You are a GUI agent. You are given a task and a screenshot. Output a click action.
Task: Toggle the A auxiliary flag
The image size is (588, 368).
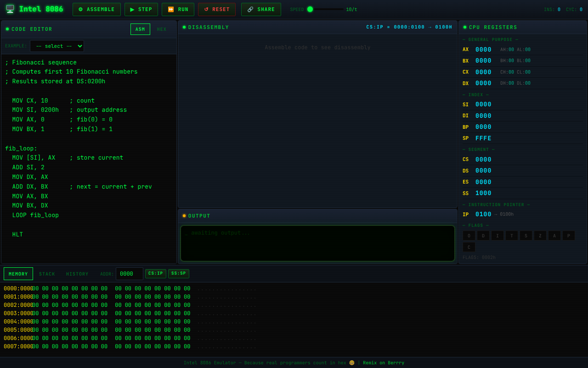click(554, 236)
